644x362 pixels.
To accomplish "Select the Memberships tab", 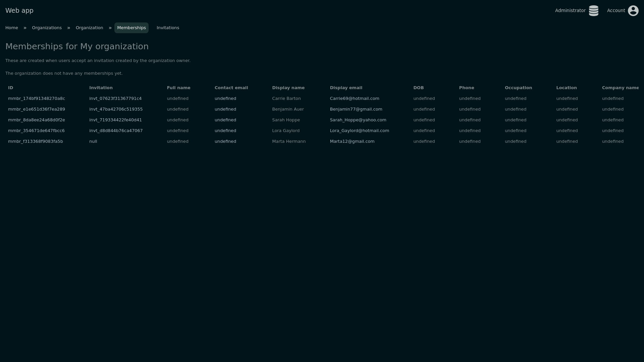I will pos(131,28).
